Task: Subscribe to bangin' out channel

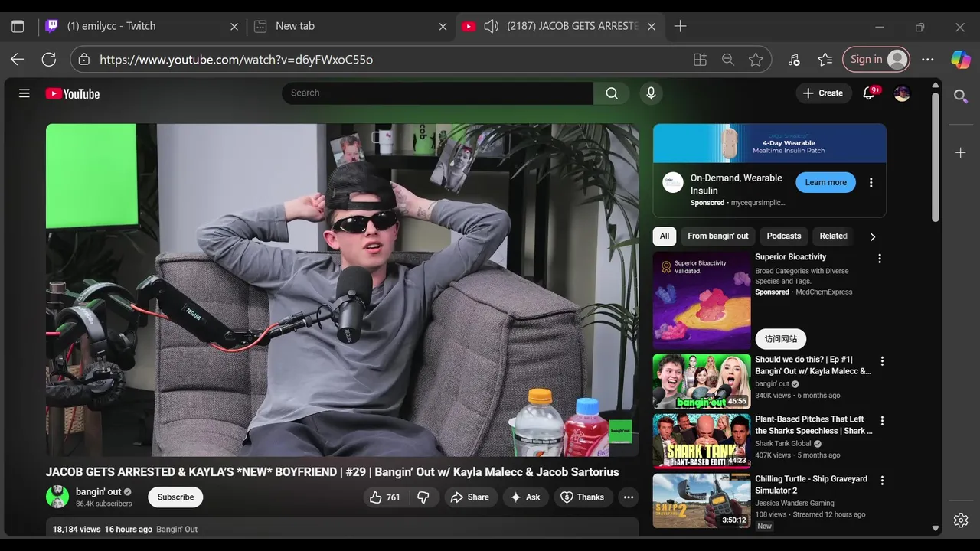Action: (x=175, y=497)
